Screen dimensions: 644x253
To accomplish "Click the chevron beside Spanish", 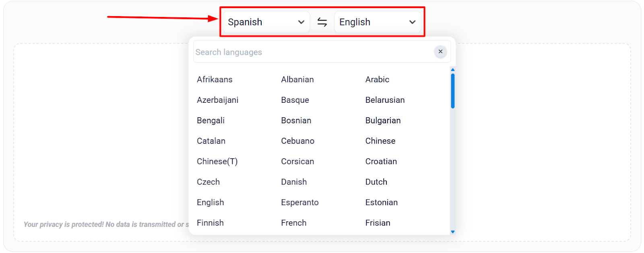I will tap(301, 23).
